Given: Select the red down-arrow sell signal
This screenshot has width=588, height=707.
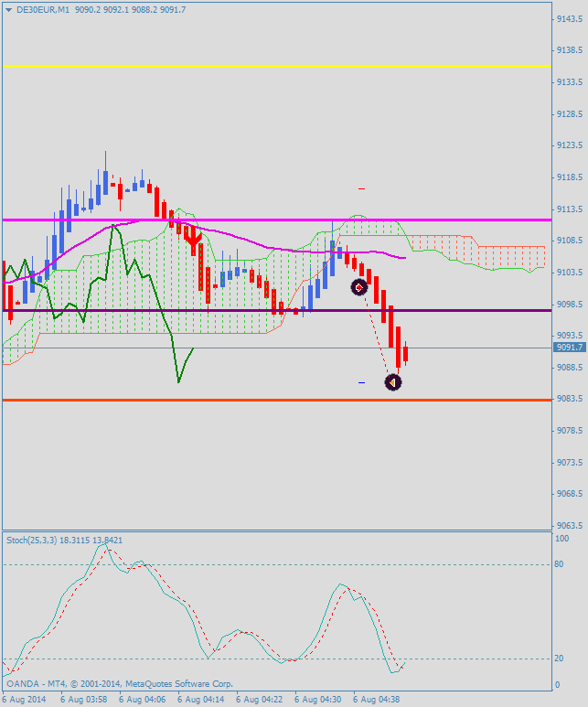Looking at the screenshot, I should click(192, 238).
